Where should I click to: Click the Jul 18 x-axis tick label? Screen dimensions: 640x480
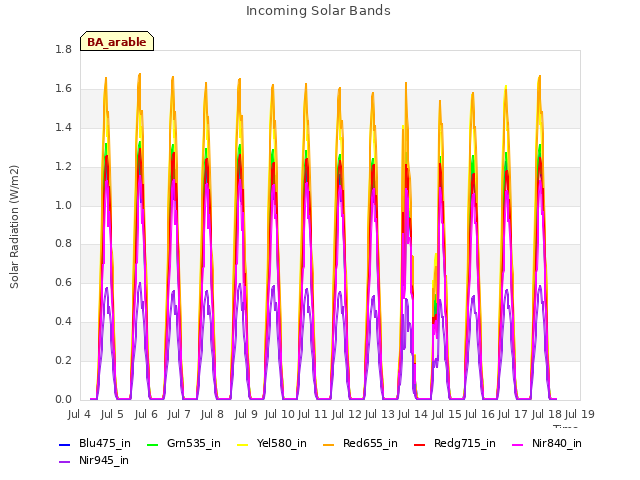[547, 414]
